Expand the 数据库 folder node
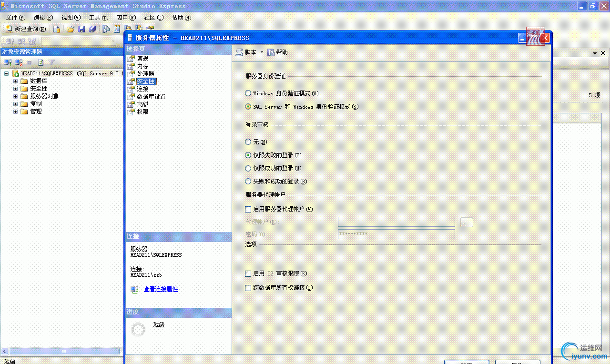The image size is (610, 364). [15, 81]
